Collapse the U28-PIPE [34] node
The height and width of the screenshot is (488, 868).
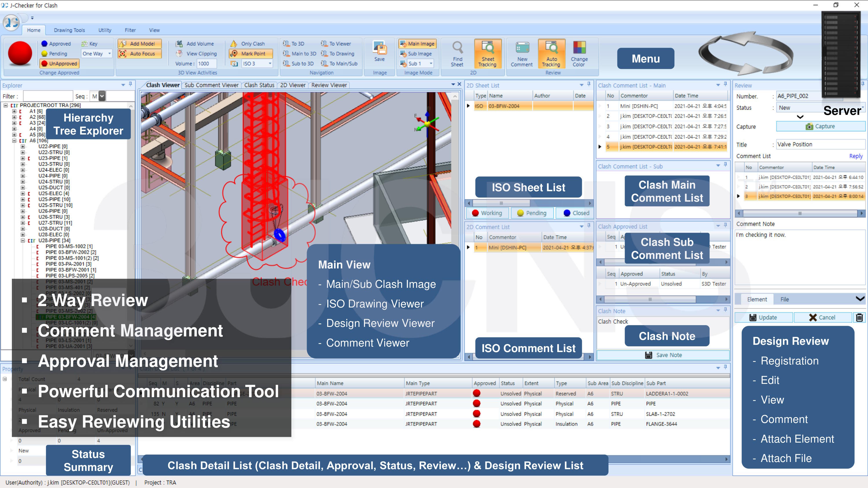point(23,240)
